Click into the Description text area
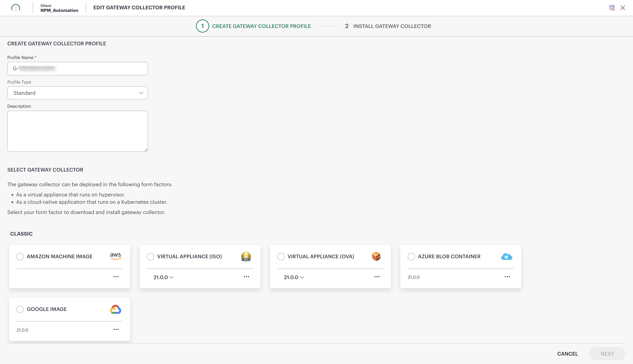Image resolution: width=633 pixels, height=364 pixels. [78, 131]
